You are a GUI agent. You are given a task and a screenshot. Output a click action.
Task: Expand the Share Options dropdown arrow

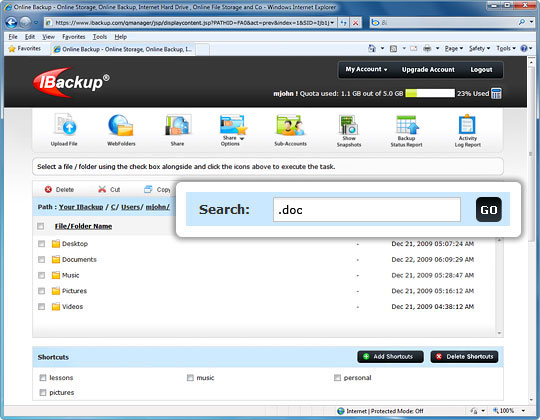click(x=242, y=138)
